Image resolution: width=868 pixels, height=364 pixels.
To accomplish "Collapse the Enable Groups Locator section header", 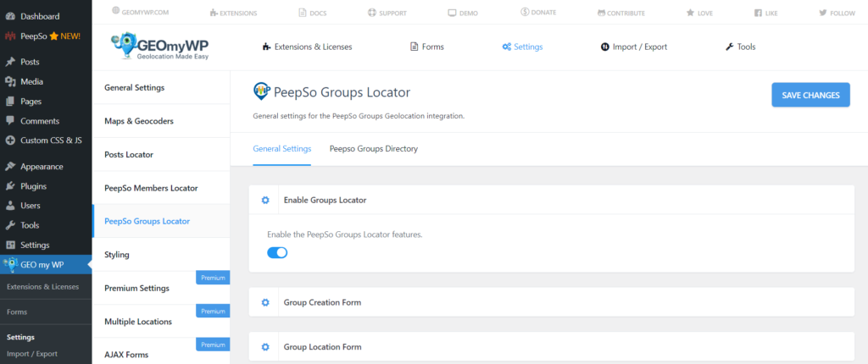I will 551,200.
